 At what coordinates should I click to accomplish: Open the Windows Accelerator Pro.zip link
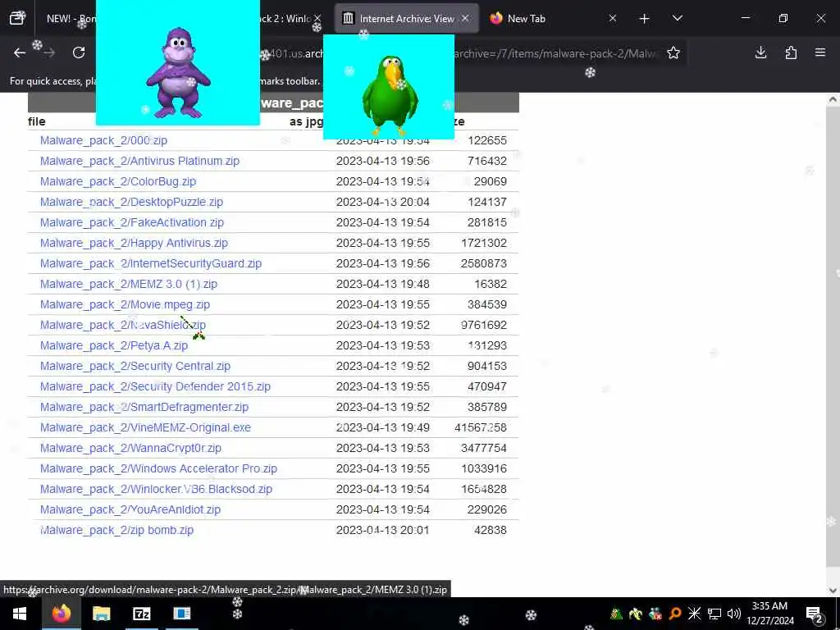click(158, 468)
